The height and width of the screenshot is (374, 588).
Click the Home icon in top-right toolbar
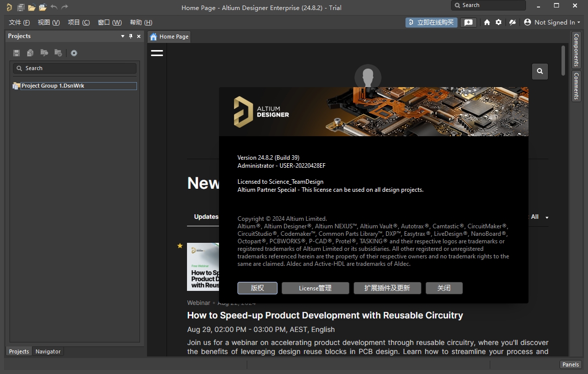486,23
